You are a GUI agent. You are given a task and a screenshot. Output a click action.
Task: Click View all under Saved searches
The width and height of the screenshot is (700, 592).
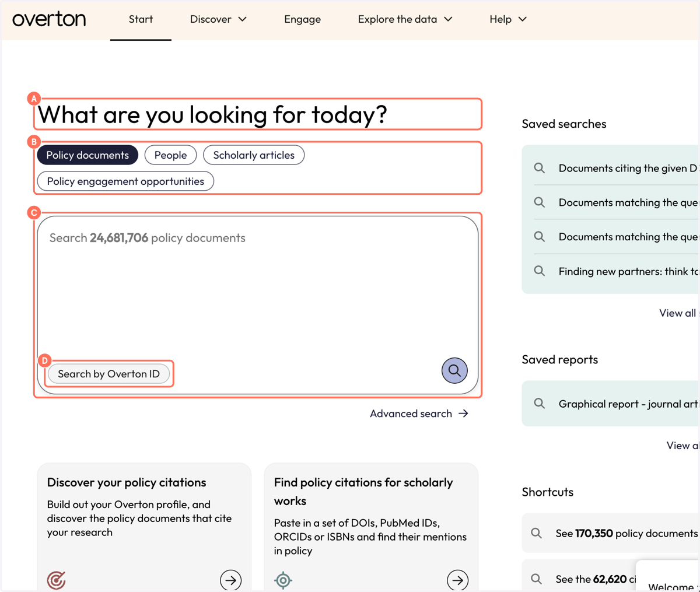coord(678,313)
